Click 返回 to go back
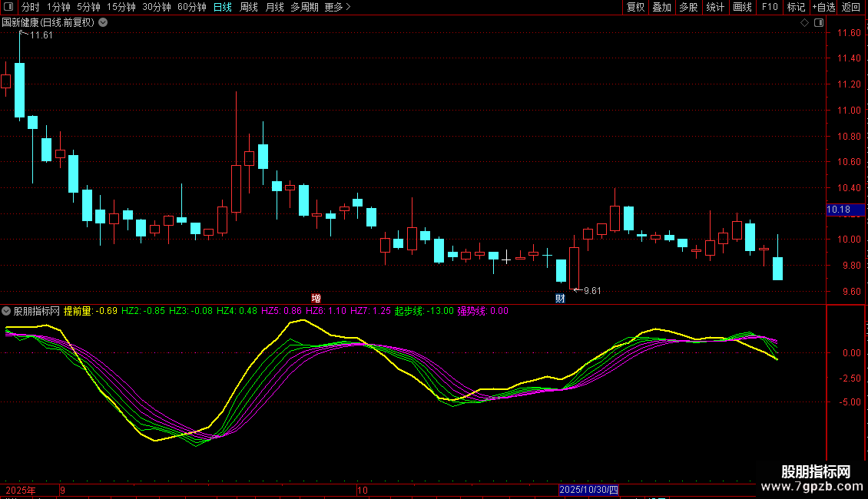868x499 pixels. 851,7
